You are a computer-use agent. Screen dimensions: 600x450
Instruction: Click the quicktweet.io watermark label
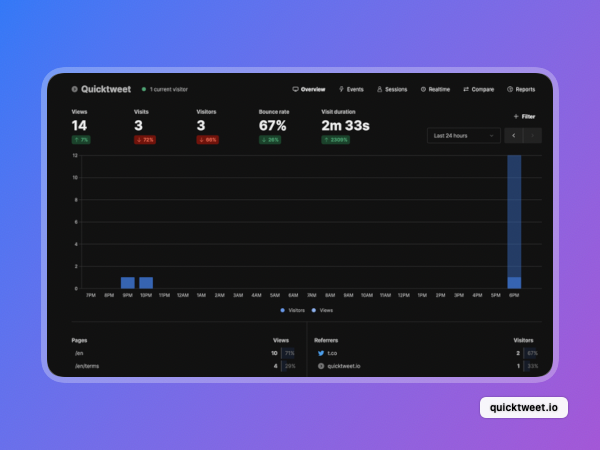(x=524, y=408)
